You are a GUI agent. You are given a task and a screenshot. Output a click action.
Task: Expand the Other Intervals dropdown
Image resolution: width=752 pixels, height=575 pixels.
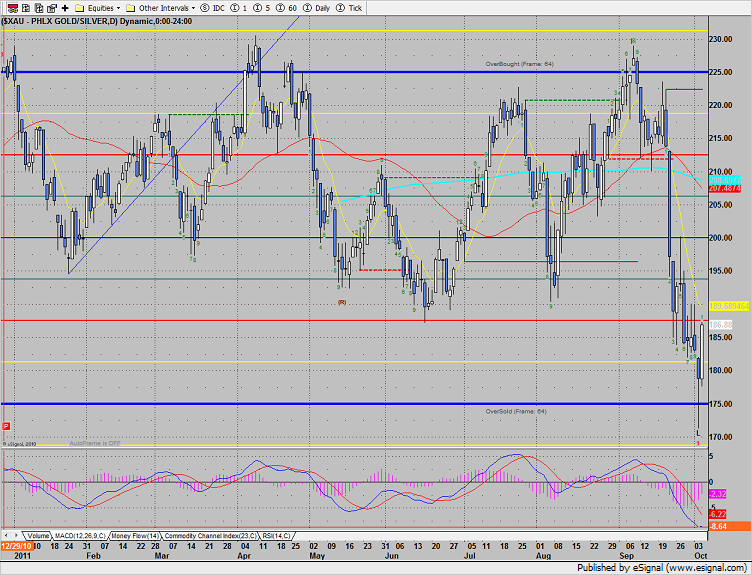[160, 8]
